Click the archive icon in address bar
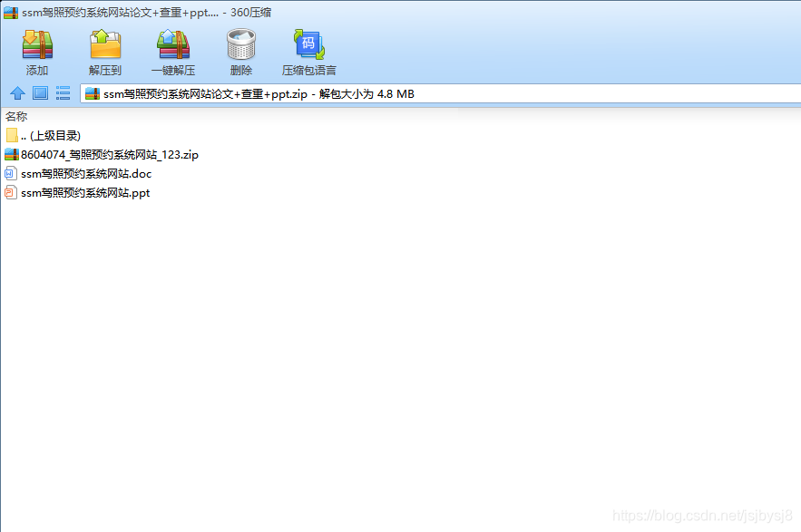Screen dimensions: 801x532 (x=93, y=94)
